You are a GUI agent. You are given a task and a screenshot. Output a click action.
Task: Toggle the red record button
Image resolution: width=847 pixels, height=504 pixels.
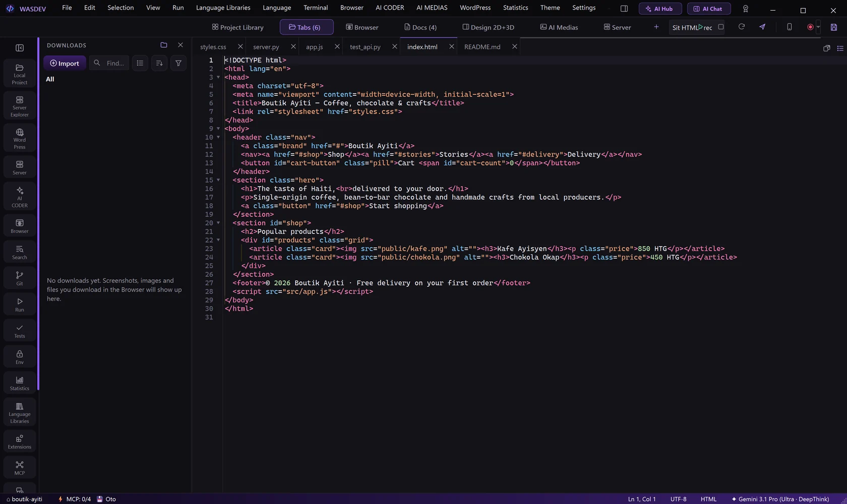pyautogui.click(x=810, y=27)
